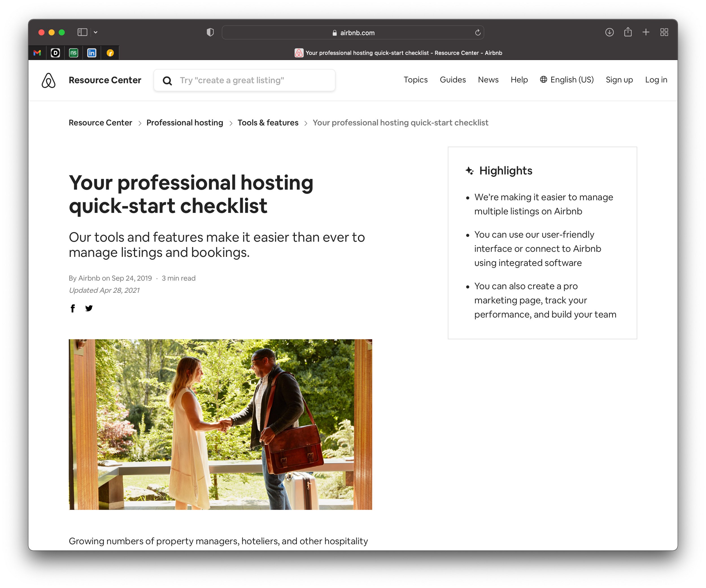706x588 pixels.
Task: Go to Professional hosting breadcrumb
Action: pos(185,123)
